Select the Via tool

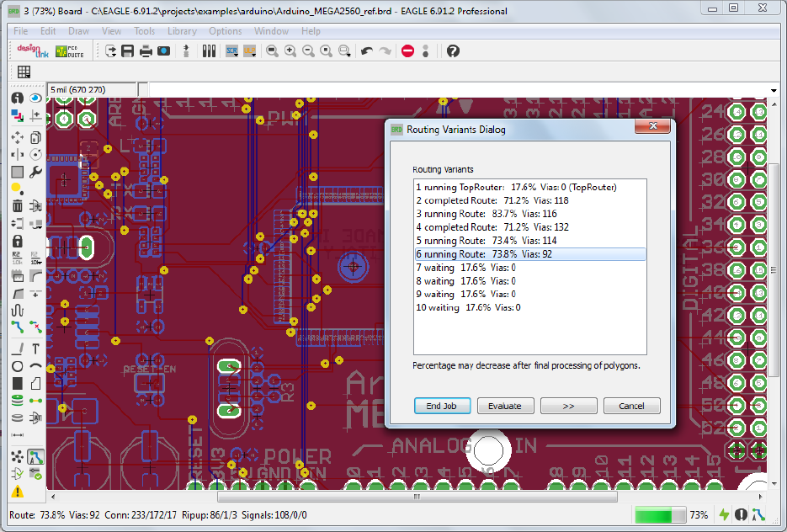[18, 401]
